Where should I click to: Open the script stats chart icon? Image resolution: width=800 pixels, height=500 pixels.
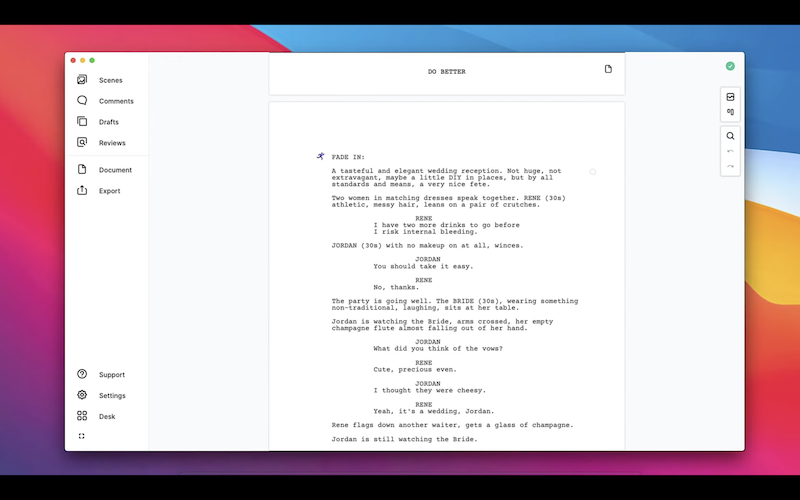[x=730, y=97]
